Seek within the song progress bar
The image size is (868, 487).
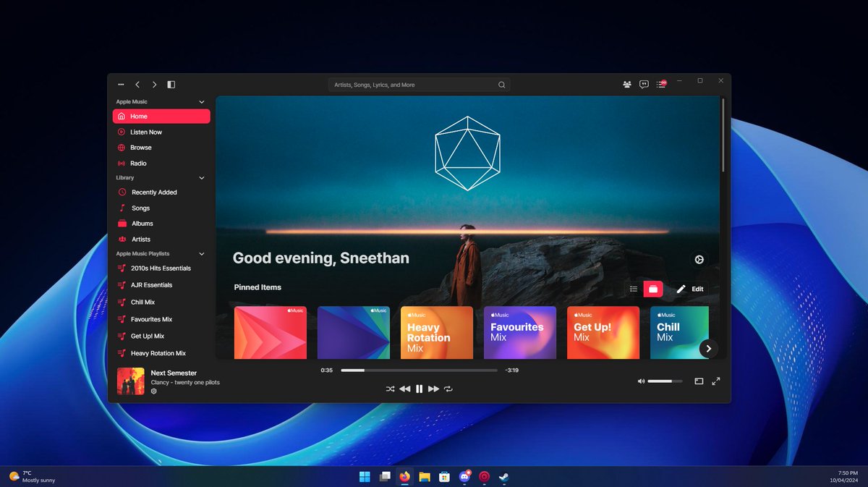(x=419, y=370)
